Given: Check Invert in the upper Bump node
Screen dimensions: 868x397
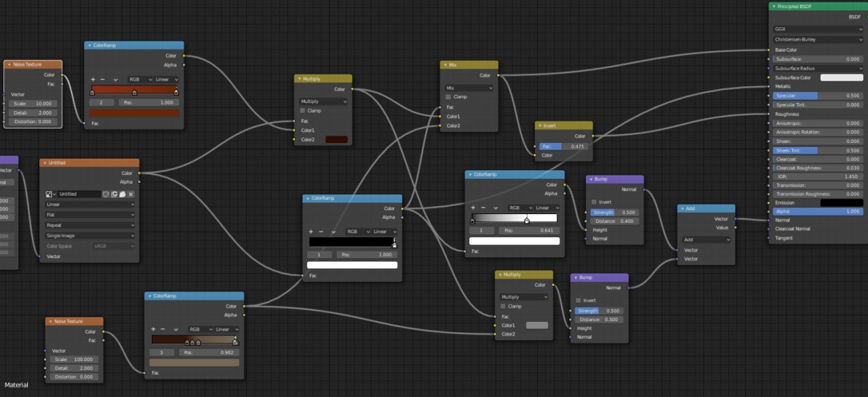Looking at the screenshot, I should click(594, 202).
